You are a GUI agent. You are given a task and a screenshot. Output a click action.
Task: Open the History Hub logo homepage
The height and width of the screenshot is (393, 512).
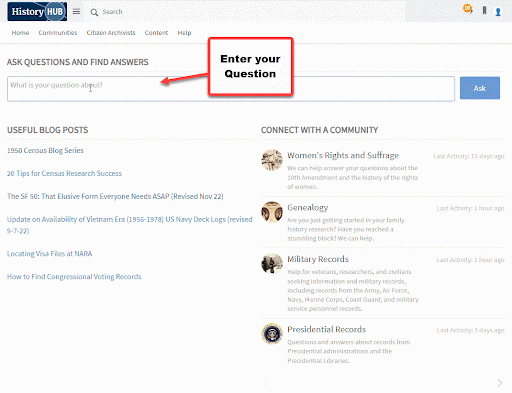[x=37, y=11]
